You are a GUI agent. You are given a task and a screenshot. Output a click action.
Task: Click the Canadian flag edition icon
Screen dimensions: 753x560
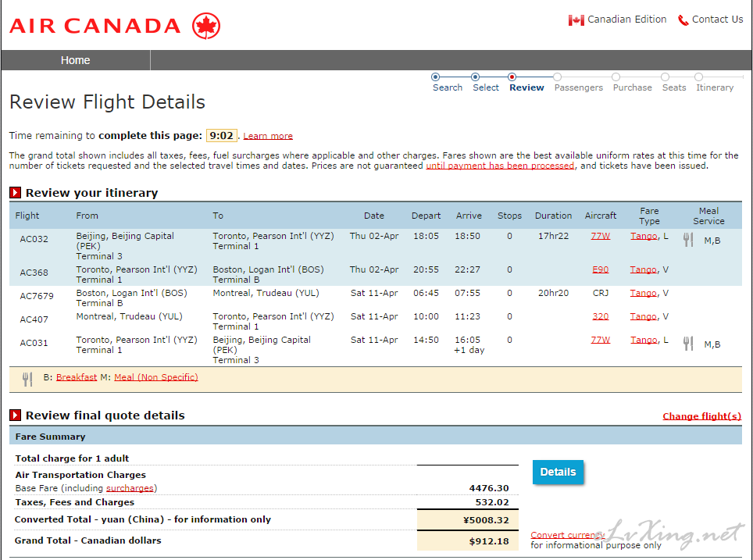pyautogui.click(x=576, y=20)
